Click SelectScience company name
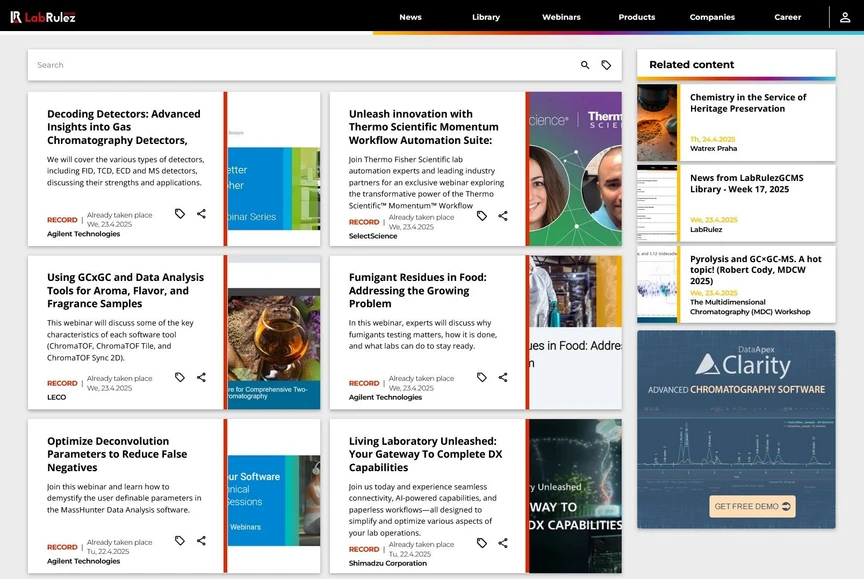Image resolution: width=864 pixels, height=579 pixels. 372,236
